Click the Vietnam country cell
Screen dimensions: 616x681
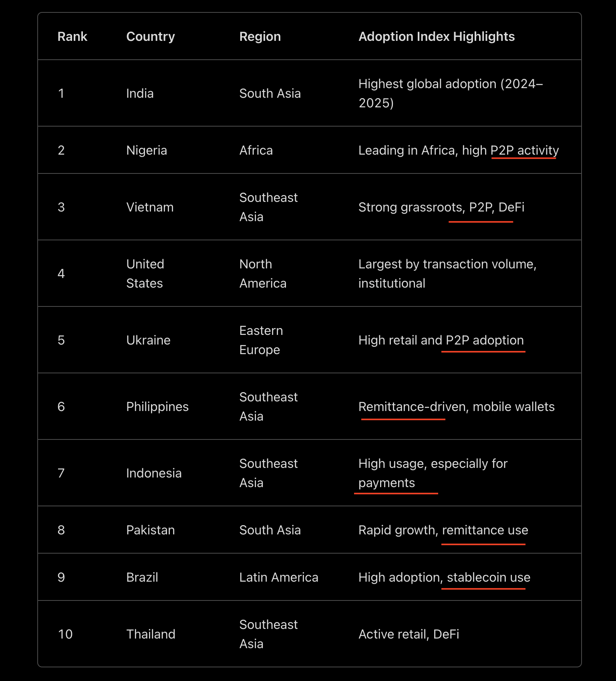150,207
